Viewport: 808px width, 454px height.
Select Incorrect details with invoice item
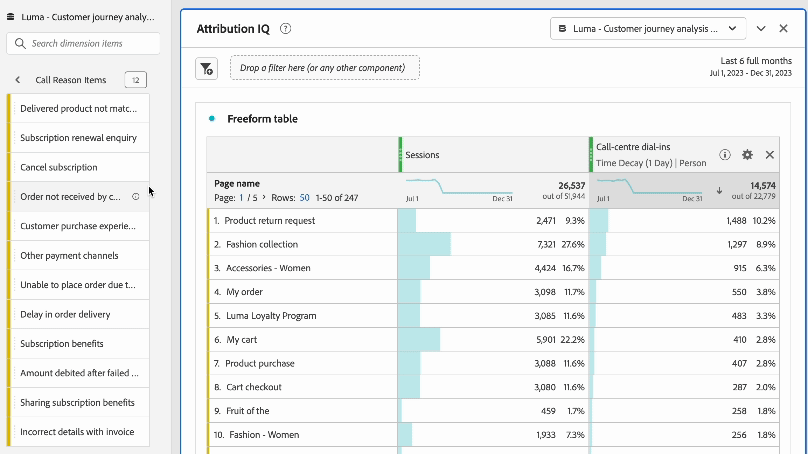click(78, 432)
